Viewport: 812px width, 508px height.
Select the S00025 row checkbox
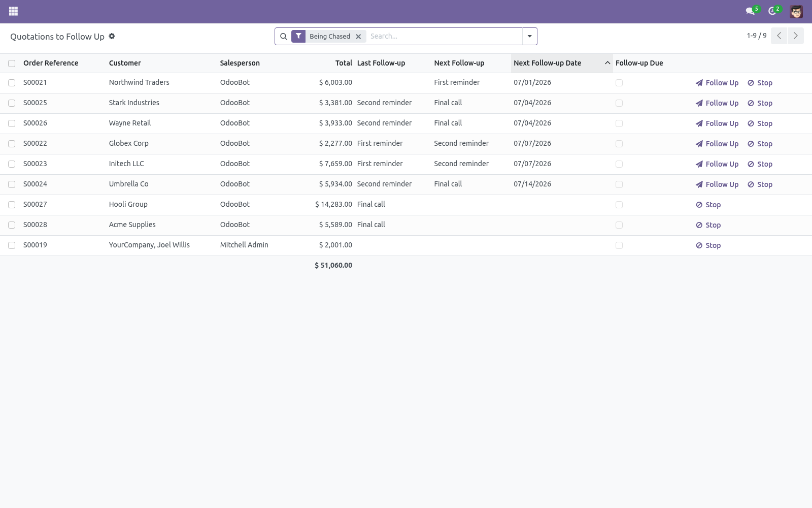tap(12, 103)
